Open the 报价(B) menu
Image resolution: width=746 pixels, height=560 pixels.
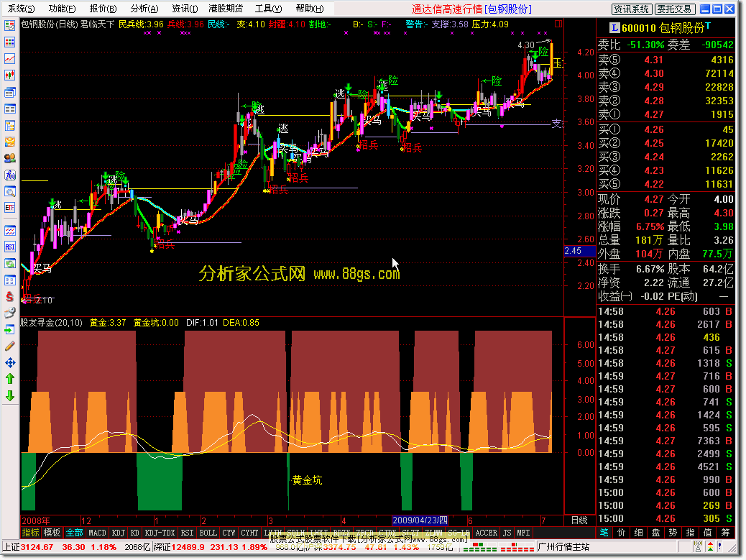pyautogui.click(x=103, y=9)
